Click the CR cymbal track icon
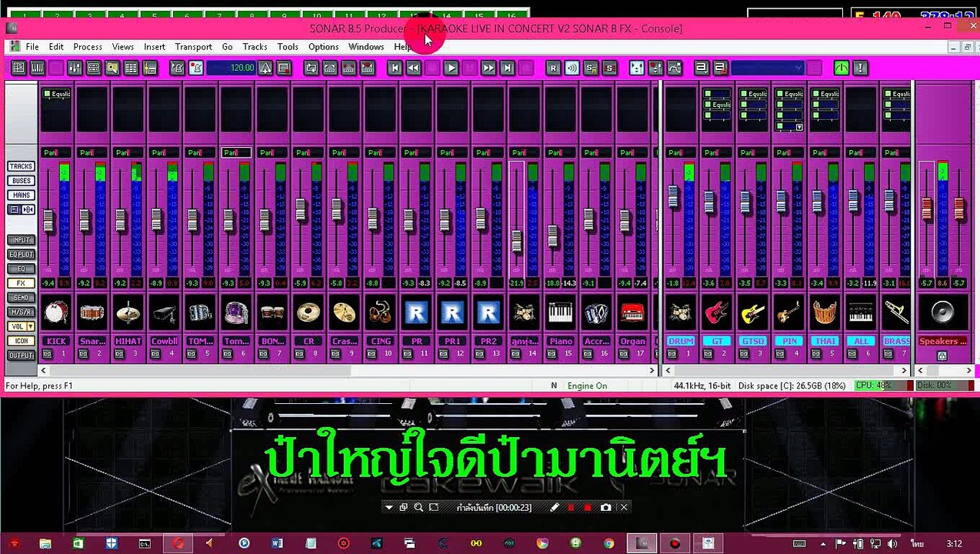Image resolution: width=980 pixels, height=554 pixels. 308,312
